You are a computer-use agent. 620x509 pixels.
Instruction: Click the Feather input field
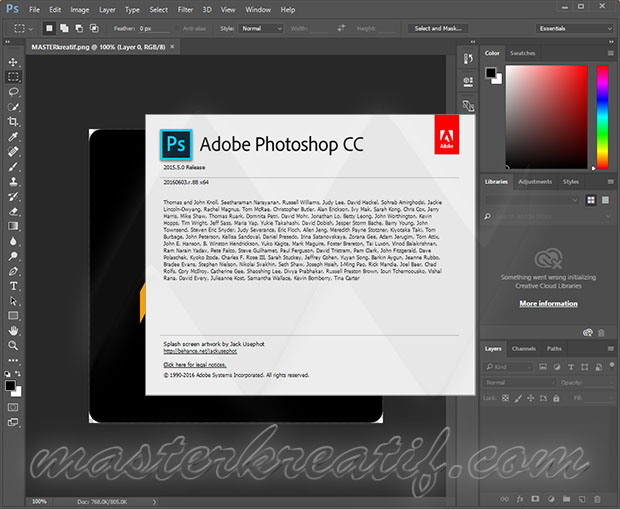[x=153, y=28]
